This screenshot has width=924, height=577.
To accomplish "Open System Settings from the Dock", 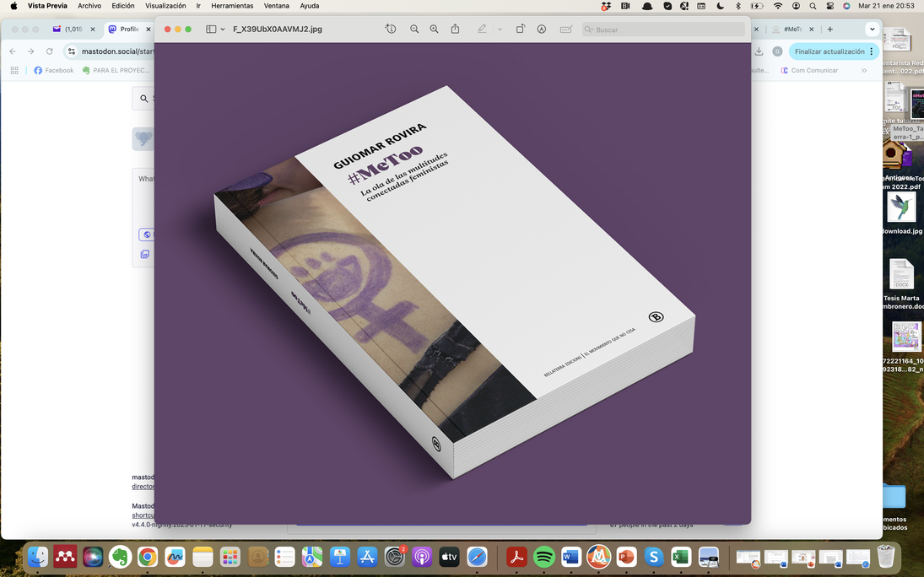I will (394, 557).
